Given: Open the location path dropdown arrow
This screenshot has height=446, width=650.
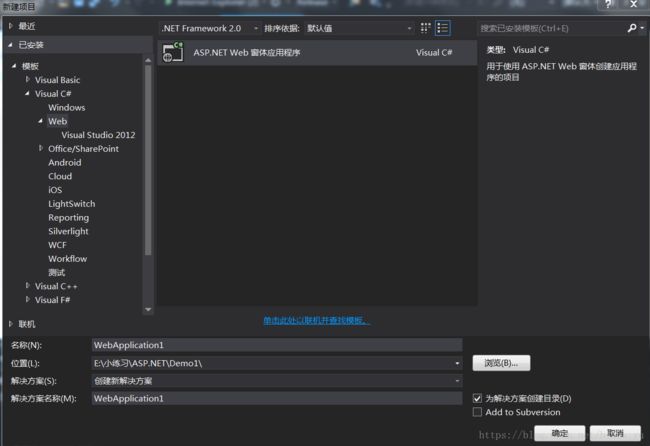Looking at the screenshot, I should (x=457, y=364).
